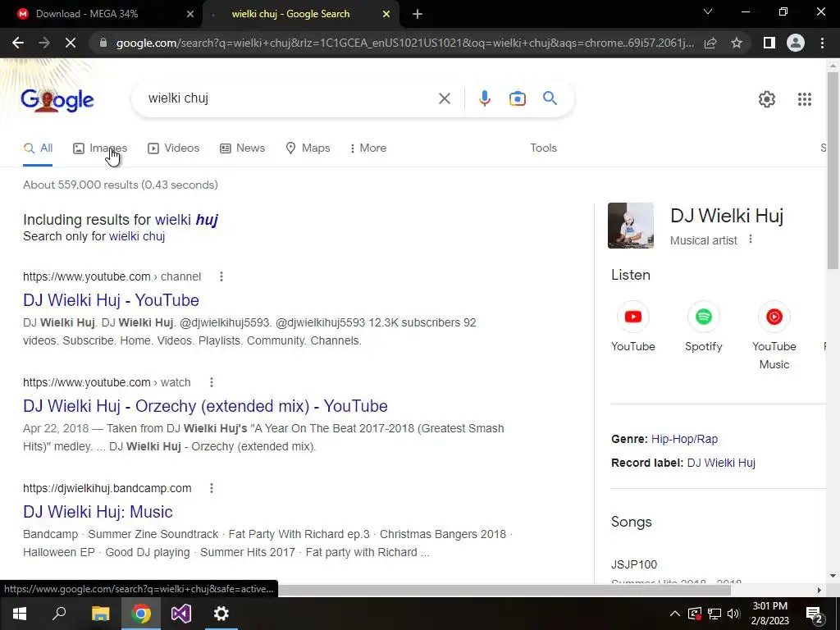
Task: Search by image with camera icon
Action: tap(517, 98)
